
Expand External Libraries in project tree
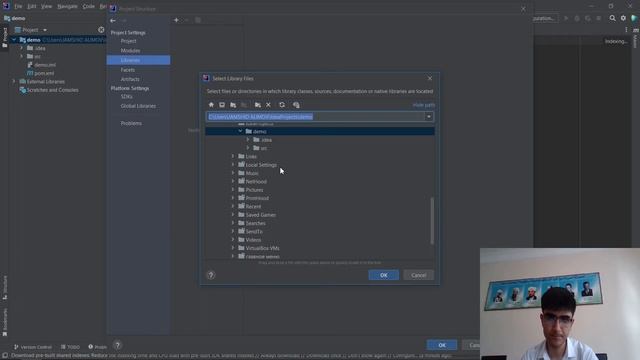click(x=14, y=82)
